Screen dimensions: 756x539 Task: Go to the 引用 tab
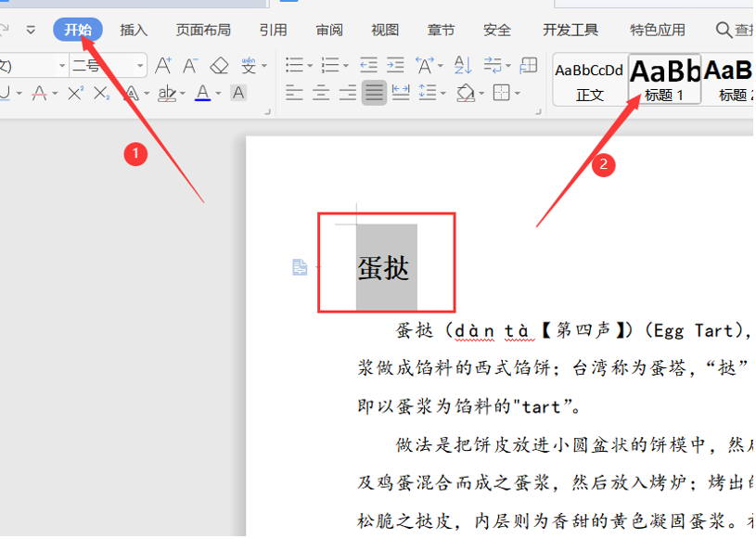pos(274,31)
